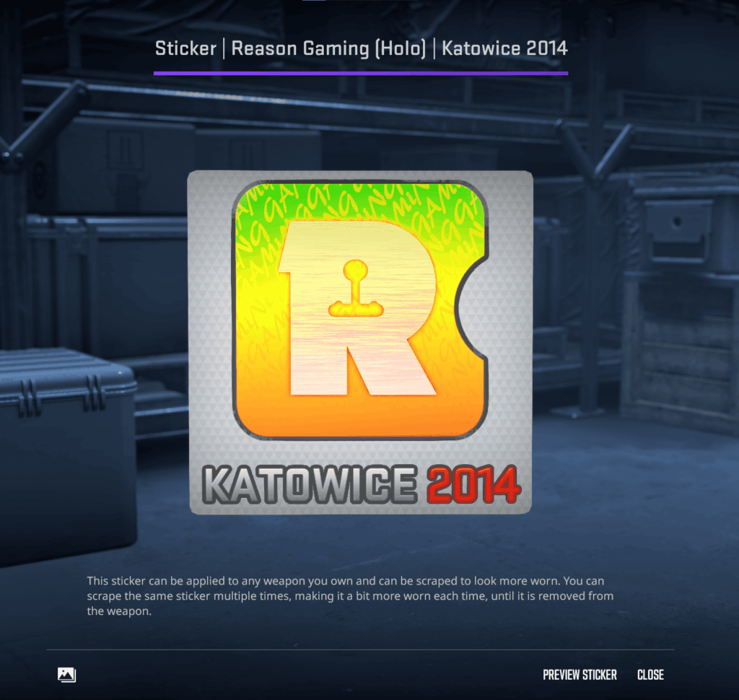This screenshot has height=700, width=739.
Task: Click Katowice 2014 in the title heading
Action: (x=504, y=49)
